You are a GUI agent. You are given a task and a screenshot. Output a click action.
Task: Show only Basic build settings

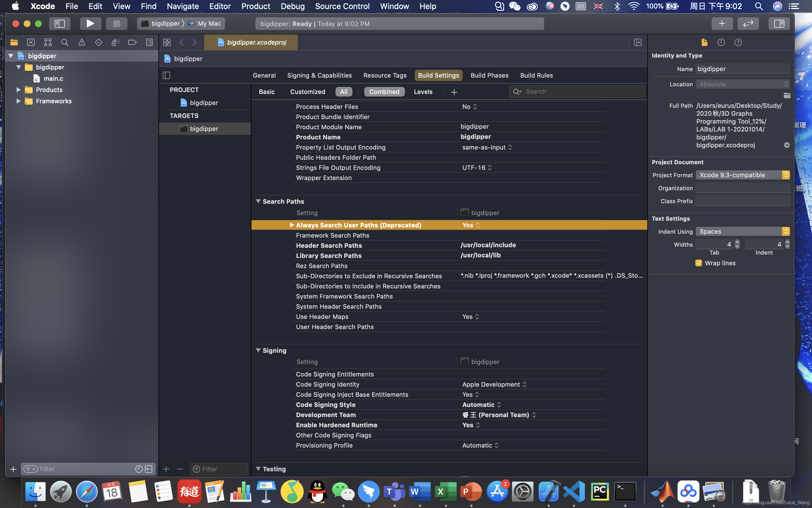[x=267, y=92]
